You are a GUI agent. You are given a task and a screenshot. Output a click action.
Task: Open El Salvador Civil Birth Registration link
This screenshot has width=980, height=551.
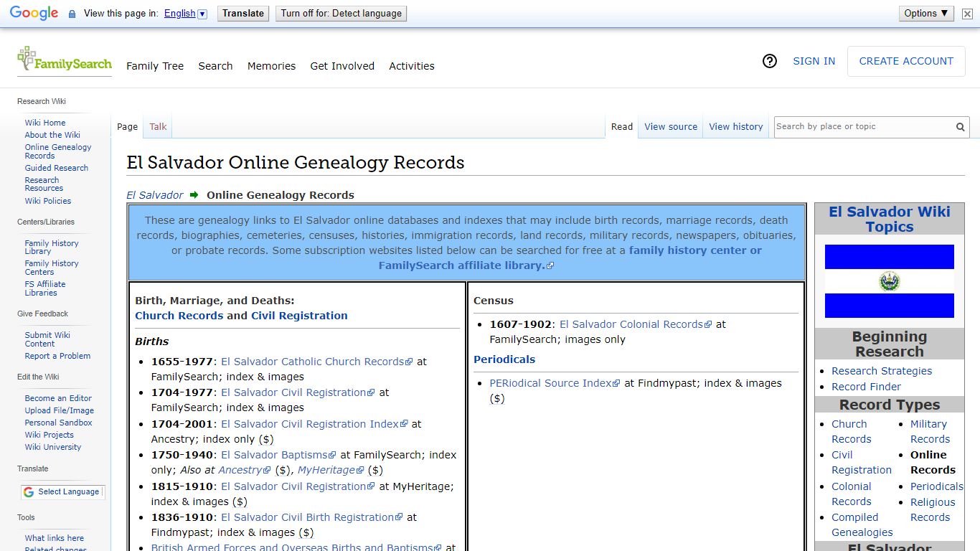(x=312, y=517)
